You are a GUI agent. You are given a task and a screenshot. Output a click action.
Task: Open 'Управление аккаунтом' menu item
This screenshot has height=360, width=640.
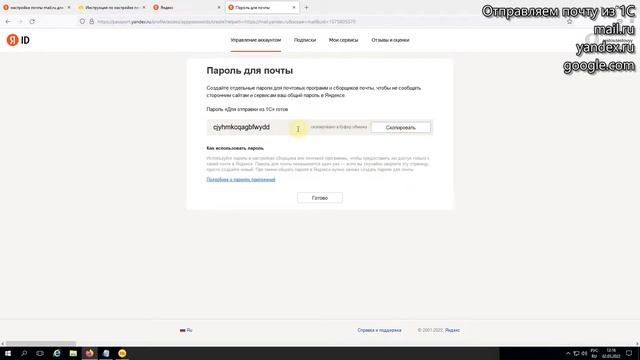[256, 40]
